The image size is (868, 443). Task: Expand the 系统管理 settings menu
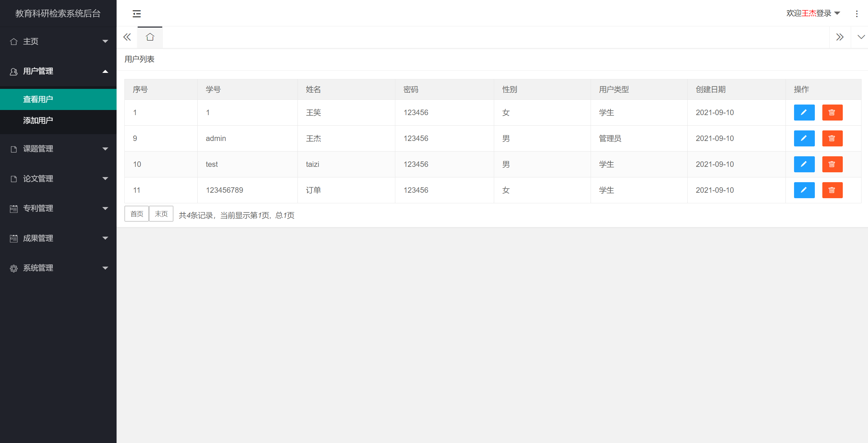[x=58, y=268]
